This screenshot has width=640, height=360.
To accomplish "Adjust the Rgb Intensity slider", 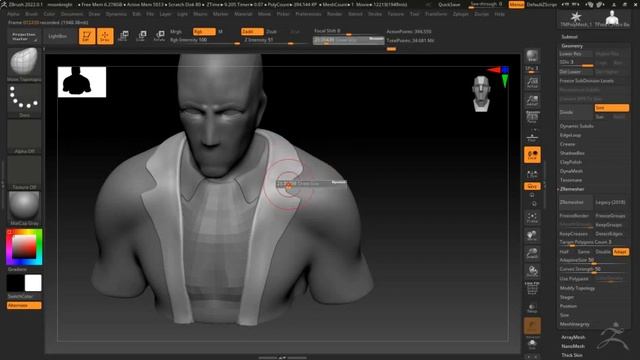I will pyautogui.click(x=204, y=40).
